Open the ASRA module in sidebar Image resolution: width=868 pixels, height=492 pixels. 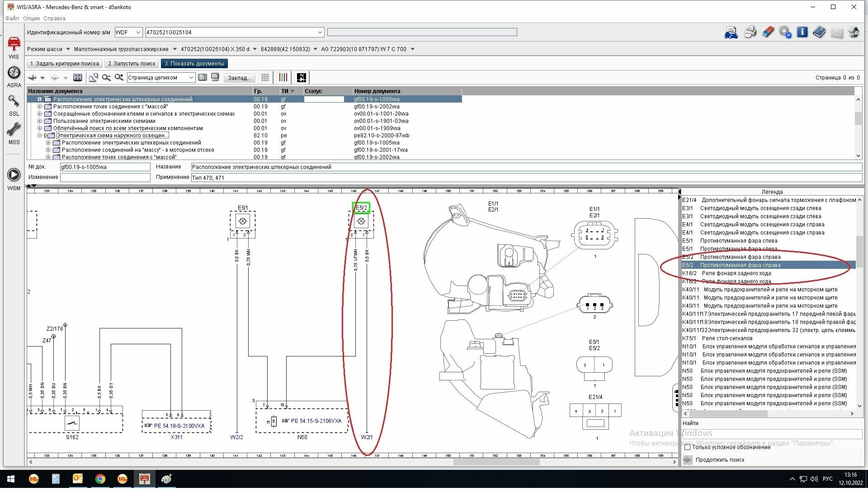[14, 73]
